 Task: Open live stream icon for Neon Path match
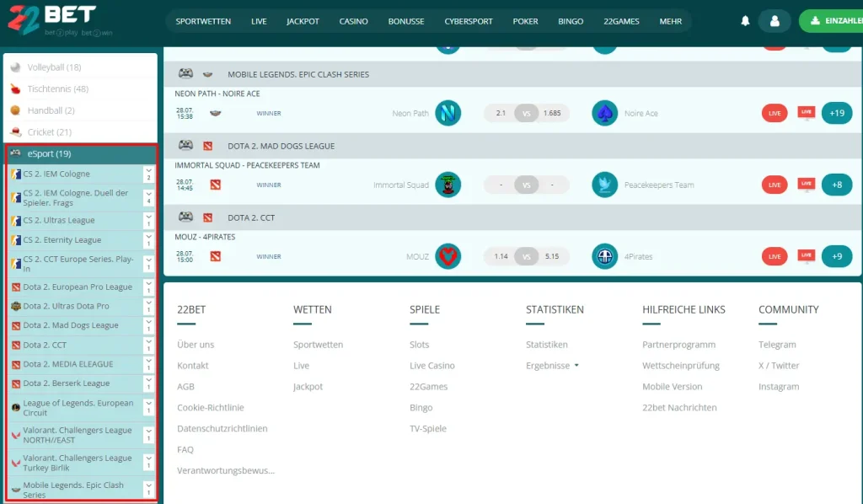(807, 113)
